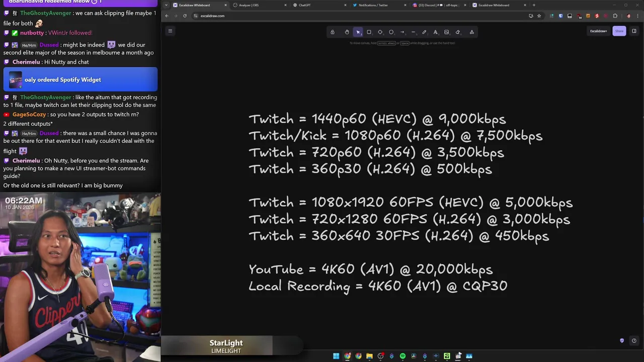Image resolution: width=644 pixels, height=362 pixels.
Task: Select the 'Twitch = 720p60 (H.264)' text line
Action: [x=376, y=152]
